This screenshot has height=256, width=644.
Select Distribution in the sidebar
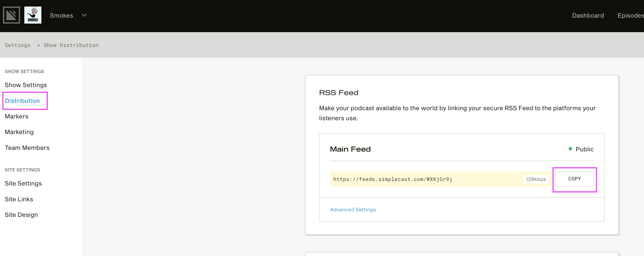(x=22, y=101)
